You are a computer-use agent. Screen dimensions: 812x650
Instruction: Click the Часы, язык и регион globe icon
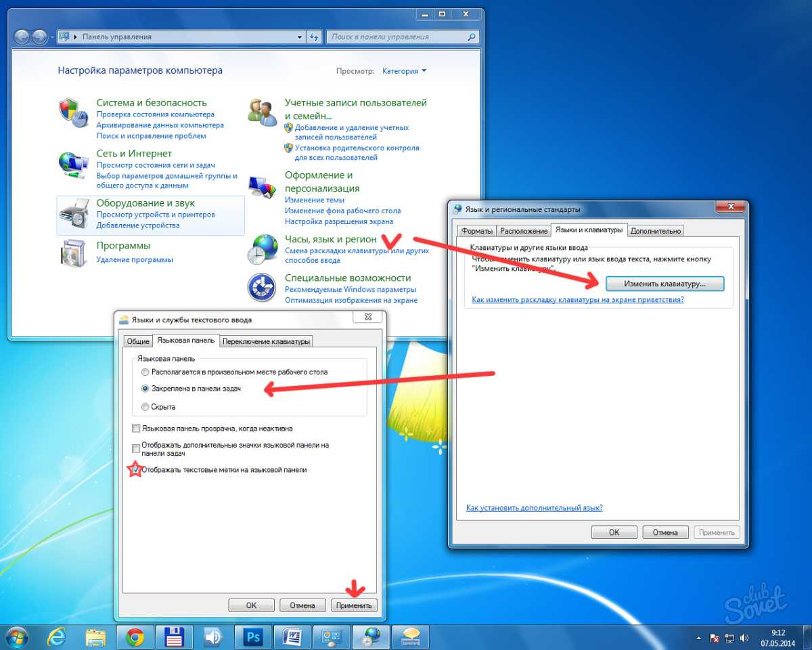pos(263,249)
